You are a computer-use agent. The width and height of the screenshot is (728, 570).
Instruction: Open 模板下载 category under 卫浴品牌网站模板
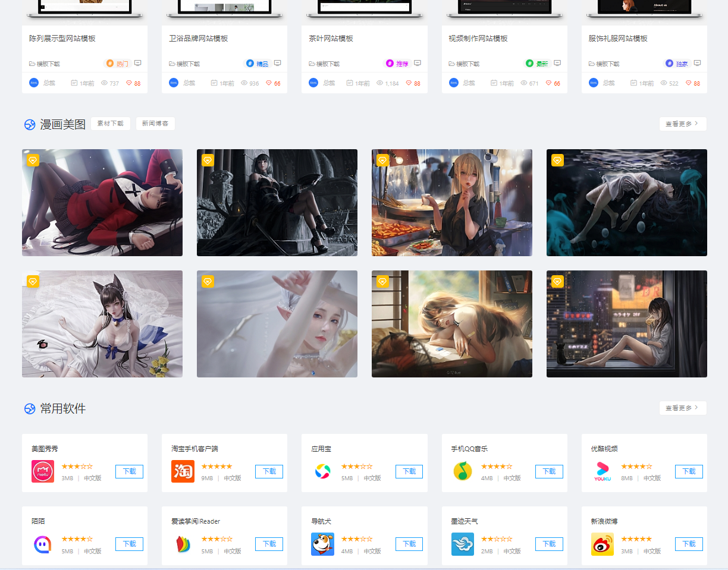(x=184, y=64)
